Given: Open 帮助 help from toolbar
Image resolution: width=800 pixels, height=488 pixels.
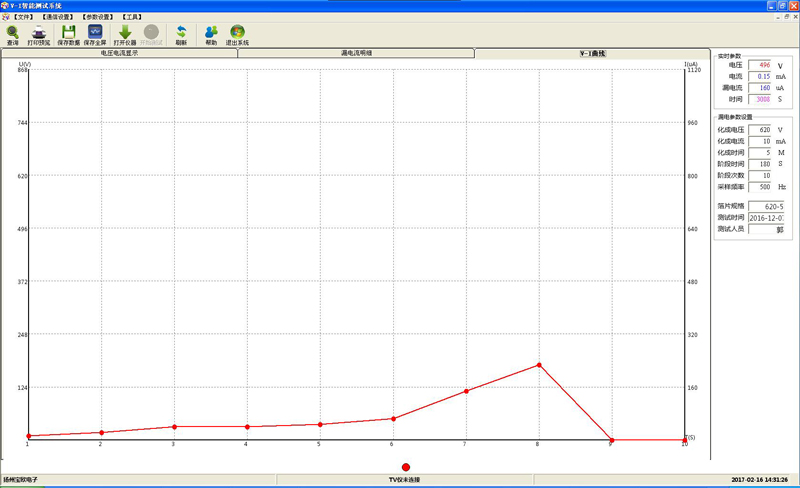Looking at the screenshot, I should click(x=211, y=35).
